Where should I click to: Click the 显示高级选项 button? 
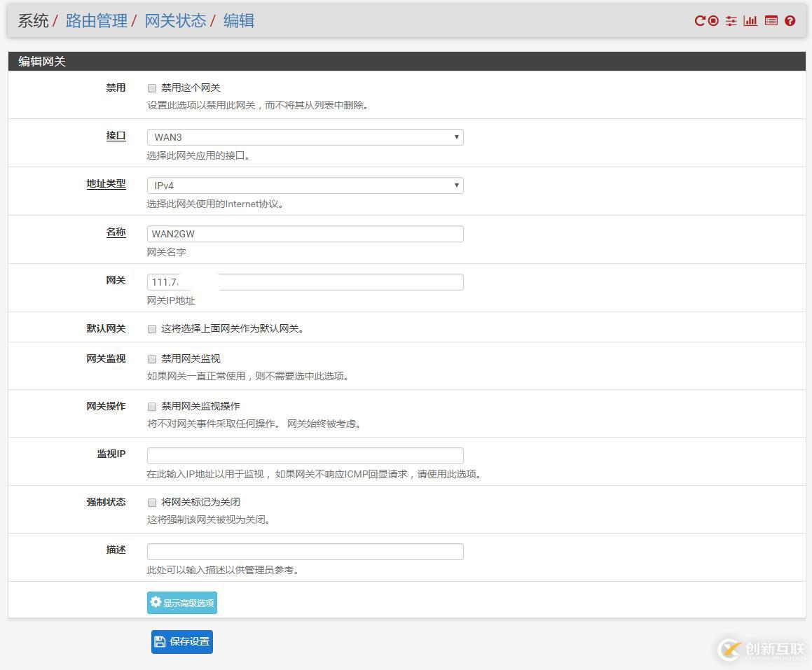click(181, 602)
